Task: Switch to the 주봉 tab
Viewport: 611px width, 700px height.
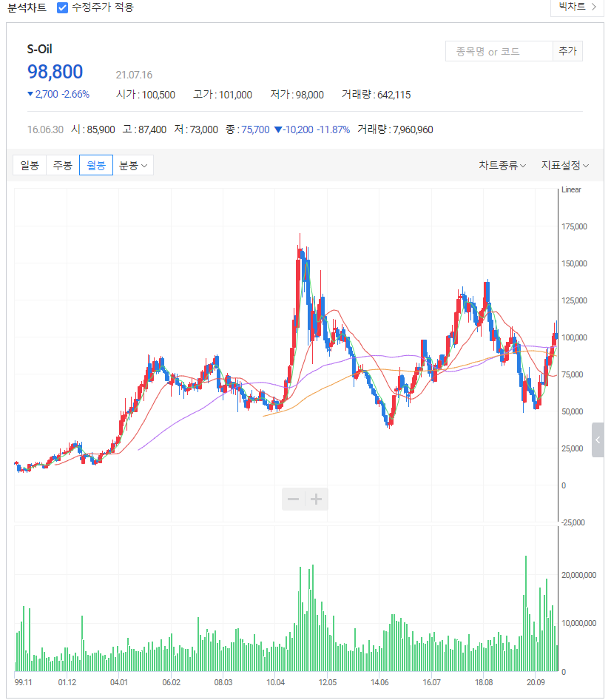Action: pos(62,165)
